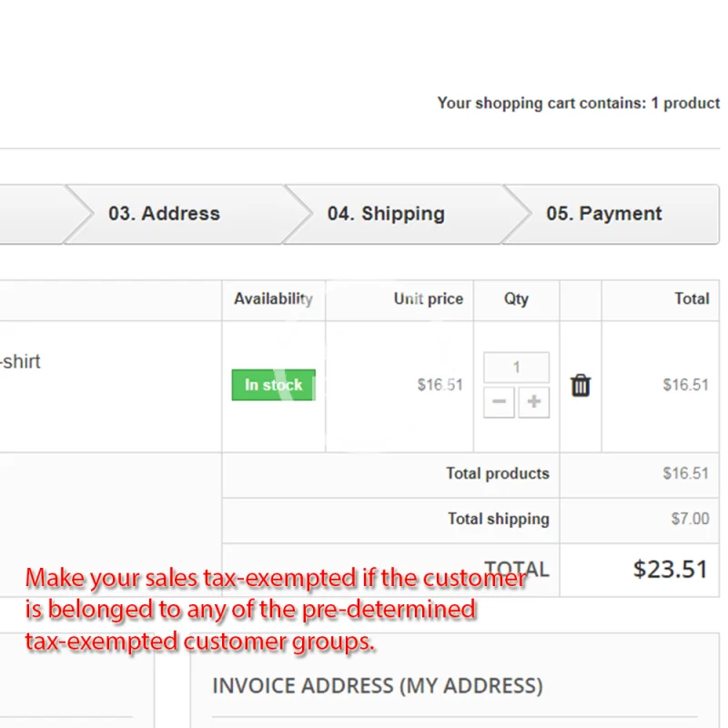728x728 pixels.
Task: Decrease quantity with the minus button
Action: point(499,401)
